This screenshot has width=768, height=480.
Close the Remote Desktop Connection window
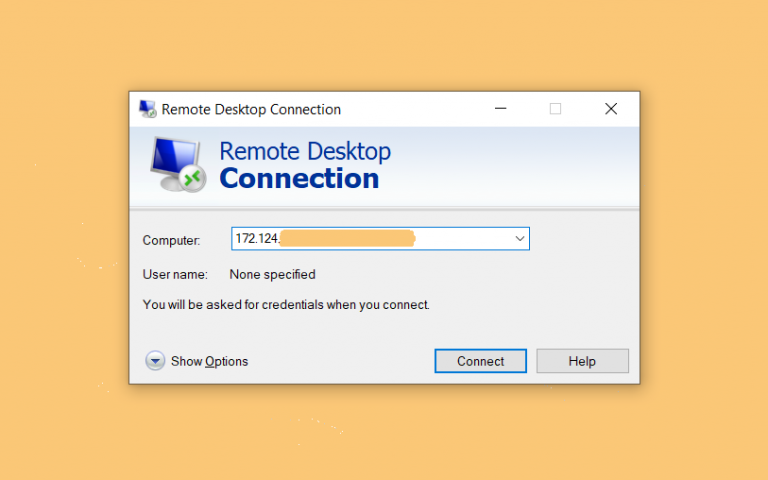611,109
